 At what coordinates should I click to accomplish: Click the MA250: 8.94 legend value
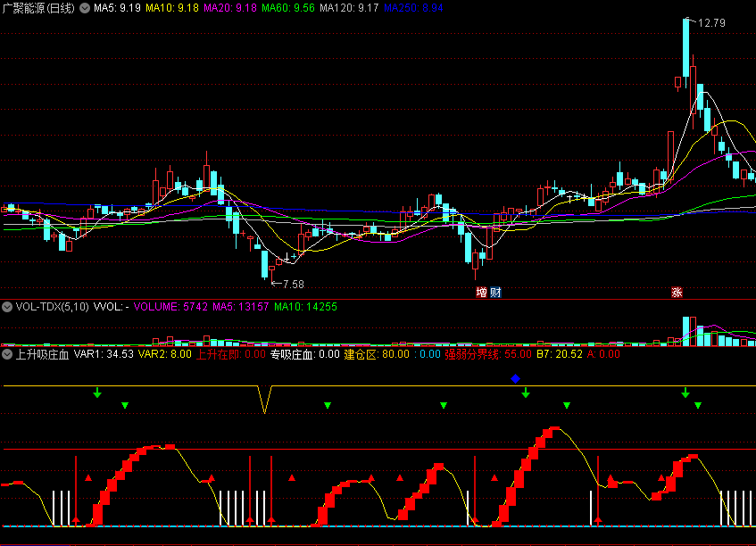[x=413, y=8]
